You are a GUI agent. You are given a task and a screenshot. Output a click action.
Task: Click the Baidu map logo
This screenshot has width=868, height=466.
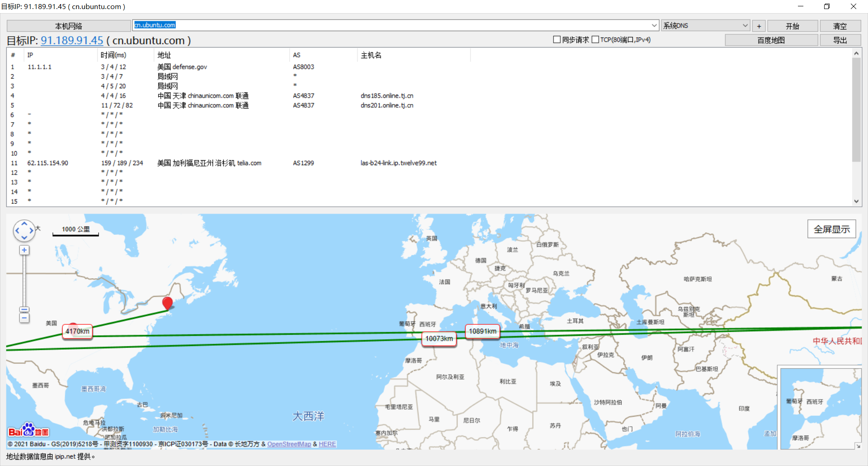point(28,430)
